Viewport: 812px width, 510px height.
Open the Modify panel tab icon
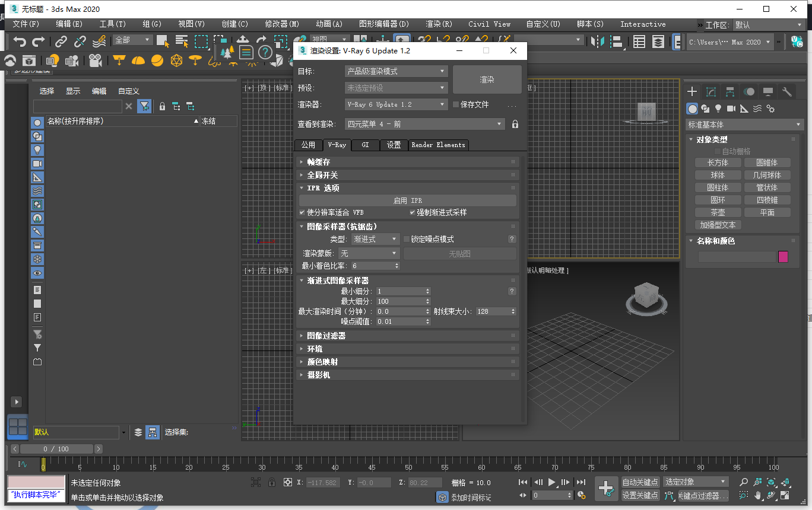click(710, 91)
